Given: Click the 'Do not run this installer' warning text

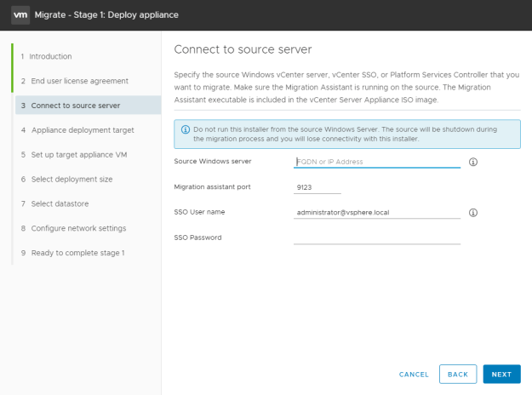Looking at the screenshot, I should pyautogui.click(x=345, y=134).
